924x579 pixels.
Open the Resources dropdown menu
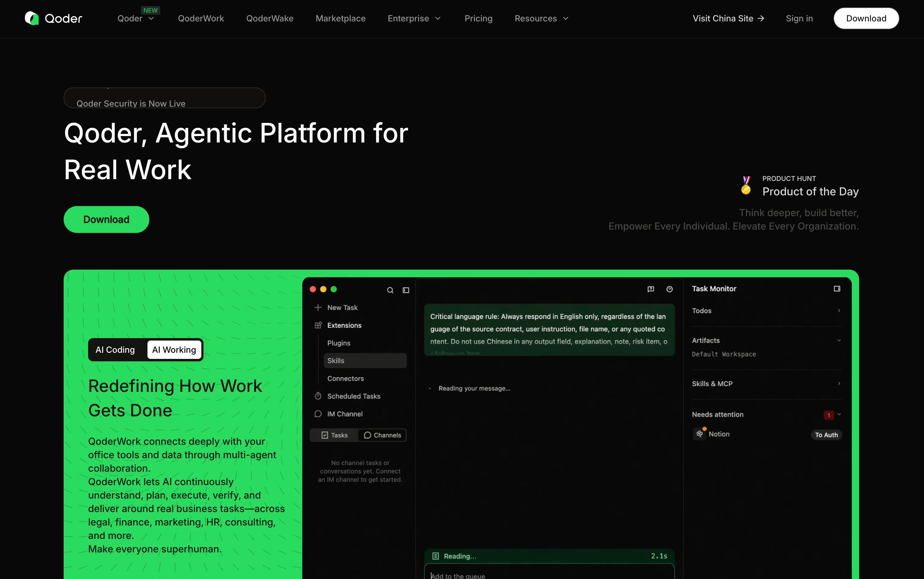[542, 18]
